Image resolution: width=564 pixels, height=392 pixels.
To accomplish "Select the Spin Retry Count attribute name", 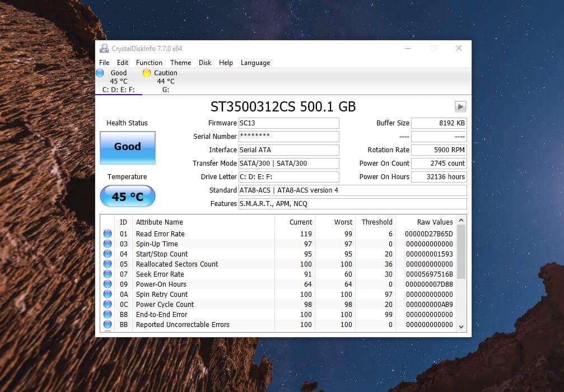I will point(162,294).
